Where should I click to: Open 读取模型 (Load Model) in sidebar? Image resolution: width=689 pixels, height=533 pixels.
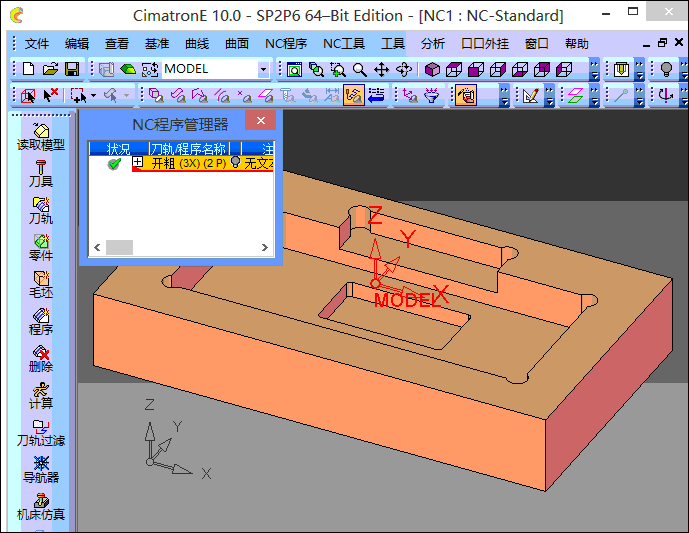[x=41, y=137]
